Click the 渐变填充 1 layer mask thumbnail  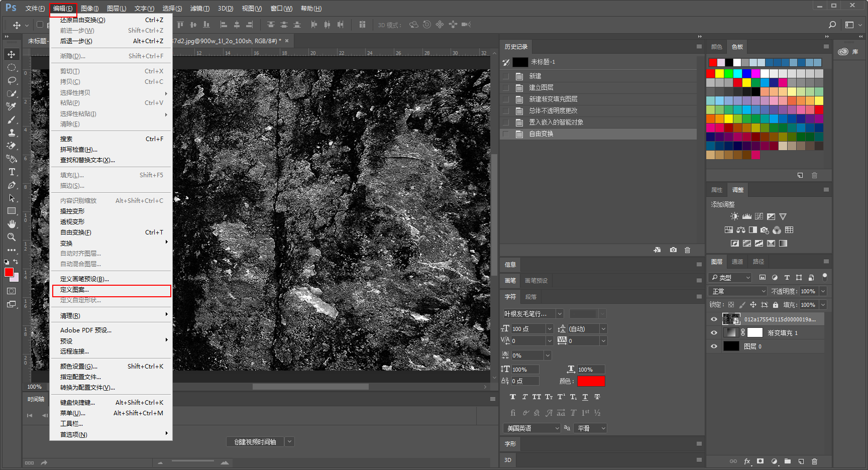(755, 332)
